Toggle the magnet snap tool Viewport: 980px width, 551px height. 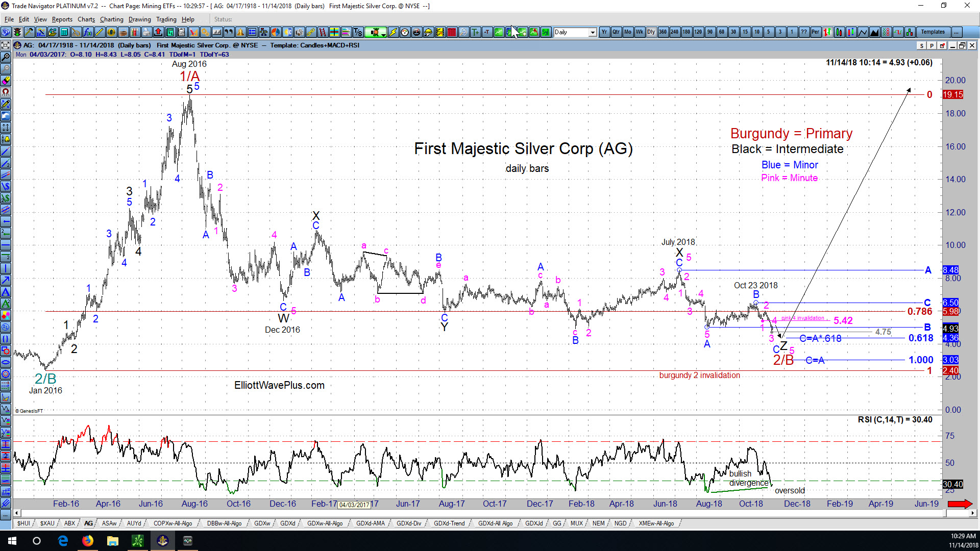click(6, 92)
